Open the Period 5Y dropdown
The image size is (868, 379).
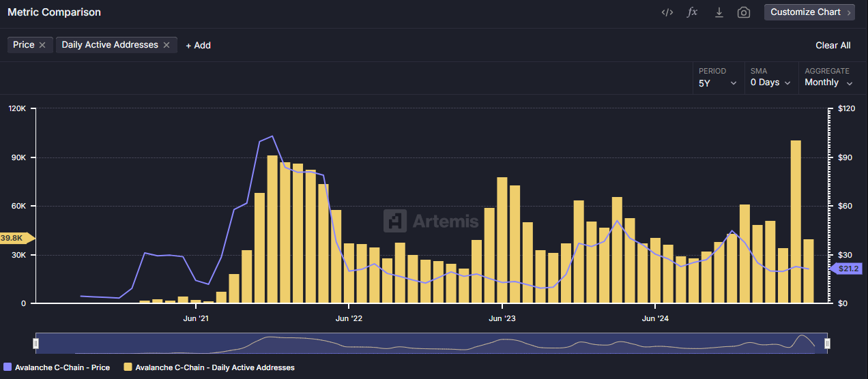click(x=717, y=82)
